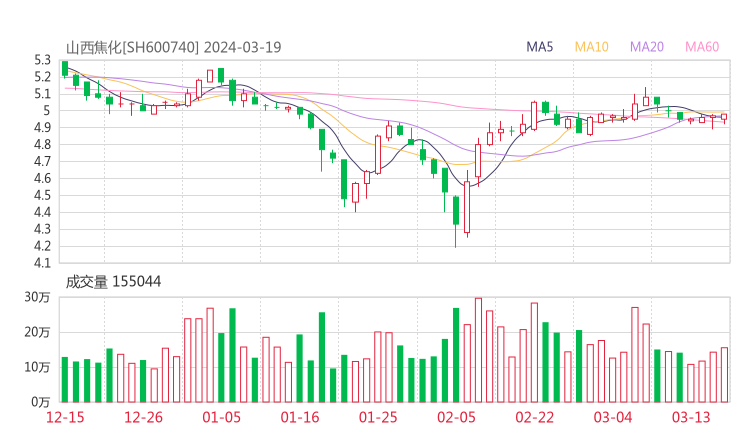Click the 4.1 price axis label
The image size is (740, 440).
point(42,263)
